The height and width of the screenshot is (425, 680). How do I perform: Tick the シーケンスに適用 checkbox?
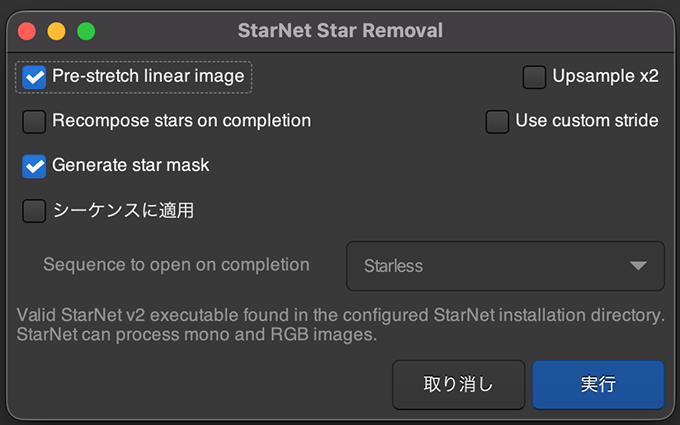[x=35, y=211]
